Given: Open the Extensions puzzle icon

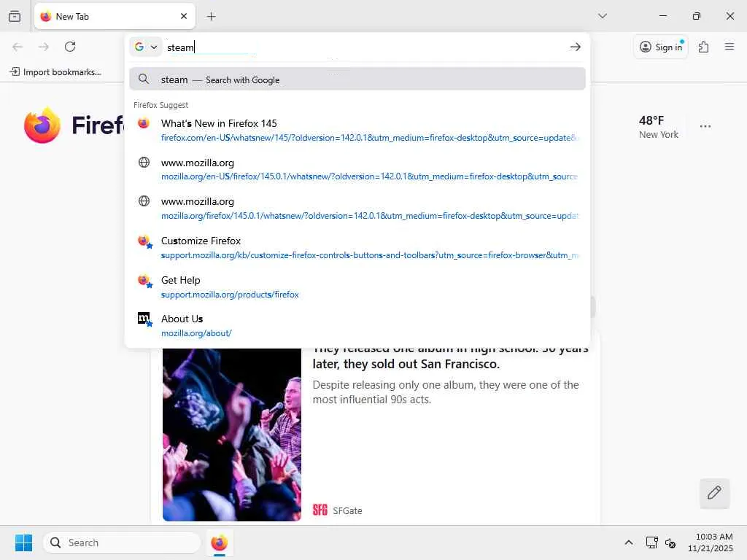Looking at the screenshot, I should [704, 47].
